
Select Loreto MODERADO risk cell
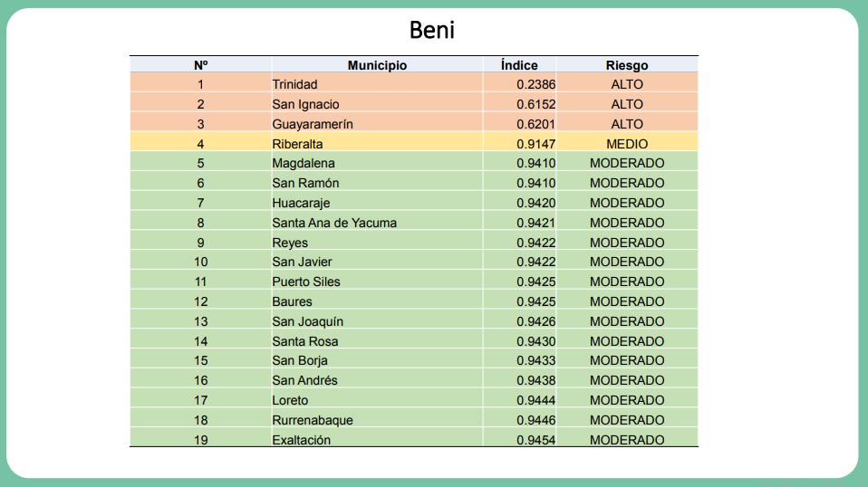627,400
